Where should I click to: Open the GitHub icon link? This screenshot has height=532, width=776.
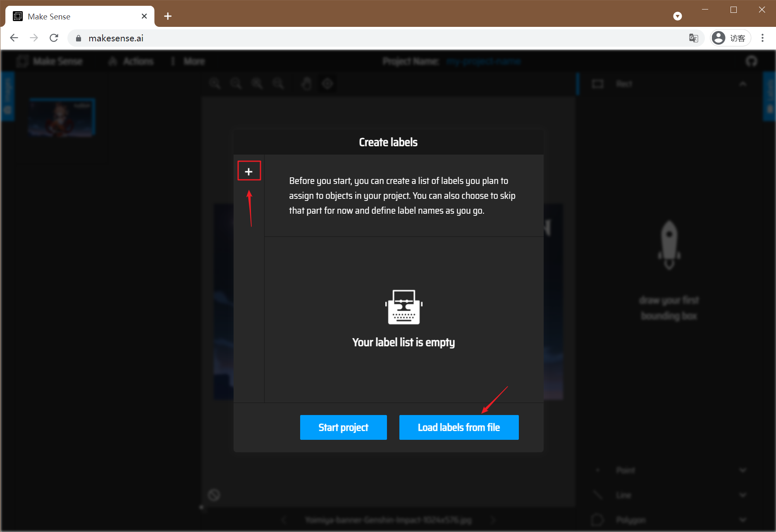pos(752,62)
